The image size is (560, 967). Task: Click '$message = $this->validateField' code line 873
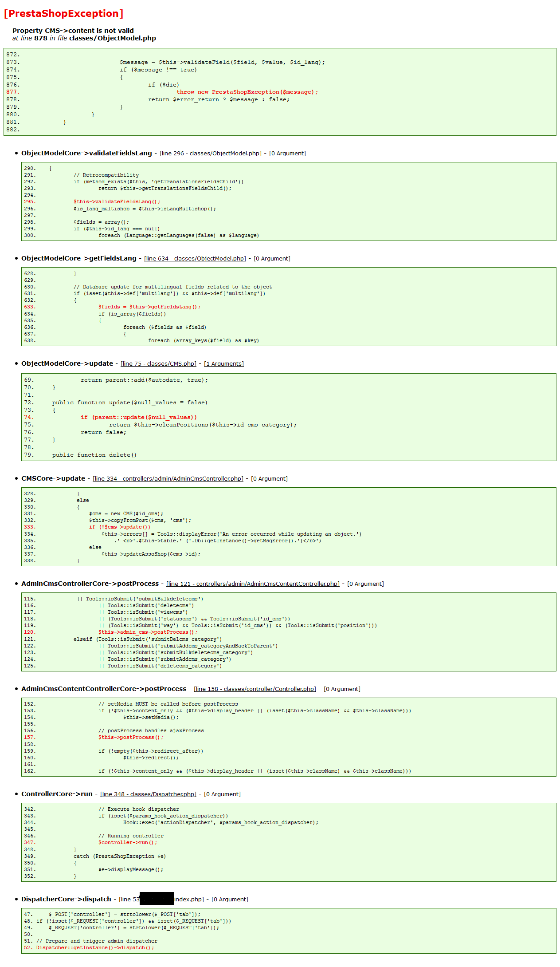222,63
